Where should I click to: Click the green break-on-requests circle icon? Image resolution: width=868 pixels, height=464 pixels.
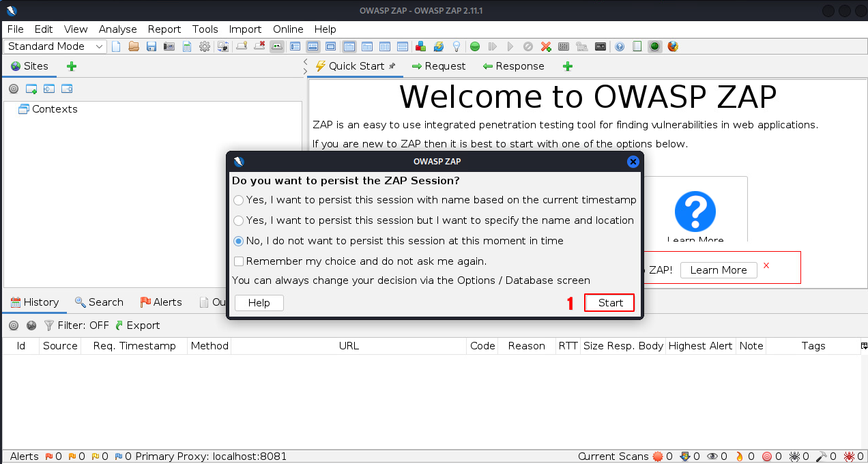point(474,46)
